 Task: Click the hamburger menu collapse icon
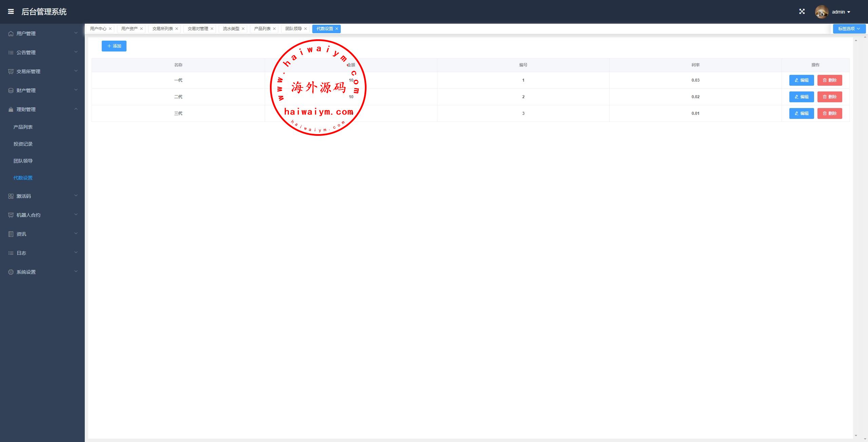pos(11,12)
